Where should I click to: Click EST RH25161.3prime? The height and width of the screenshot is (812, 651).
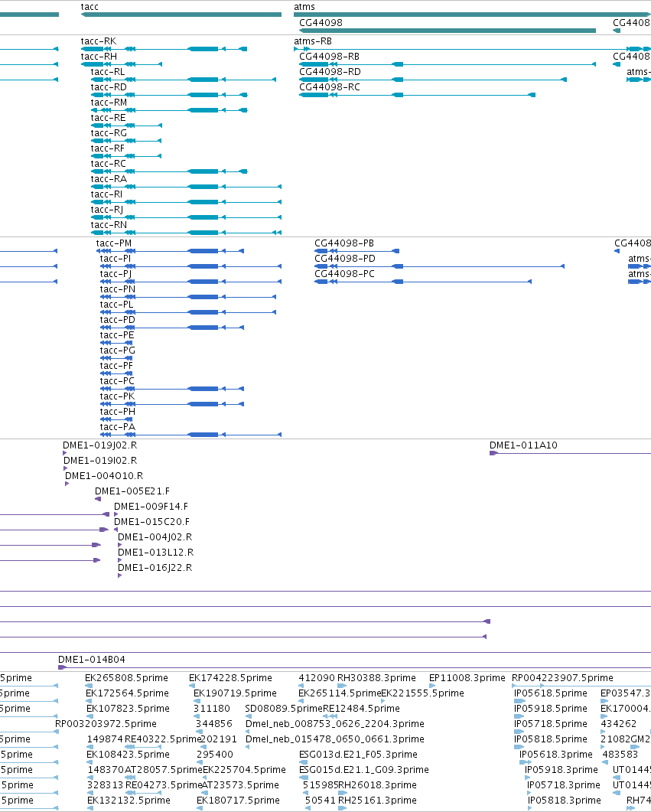coord(377,800)
